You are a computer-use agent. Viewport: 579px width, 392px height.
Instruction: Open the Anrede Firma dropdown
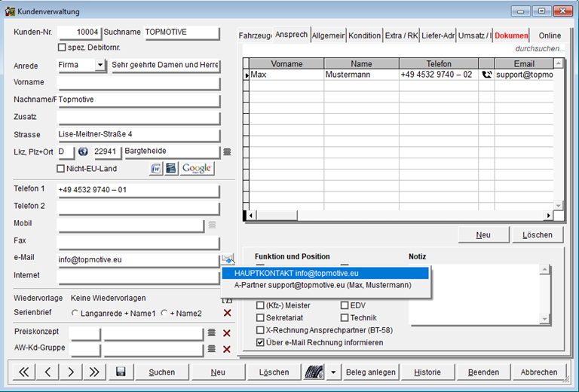[100, 65]
